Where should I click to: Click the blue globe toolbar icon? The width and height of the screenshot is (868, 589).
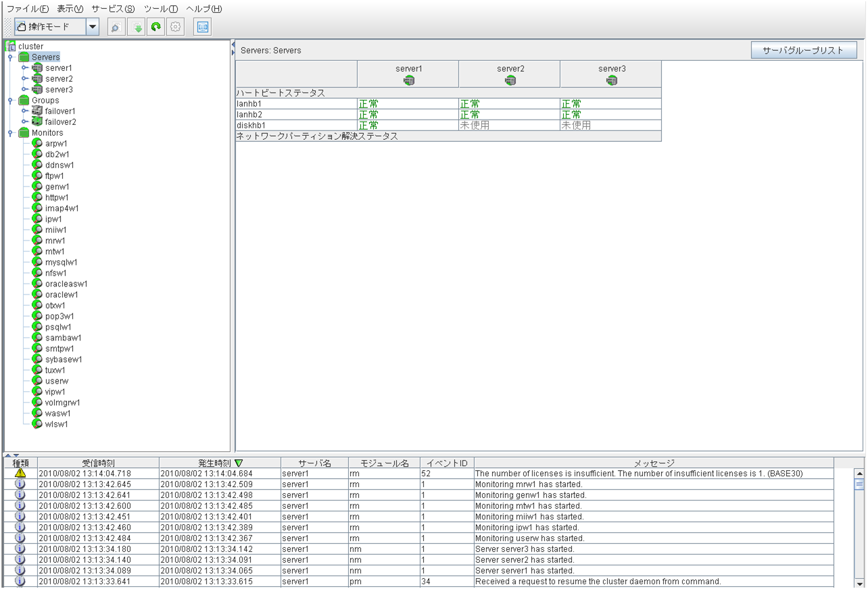(203, 27)
